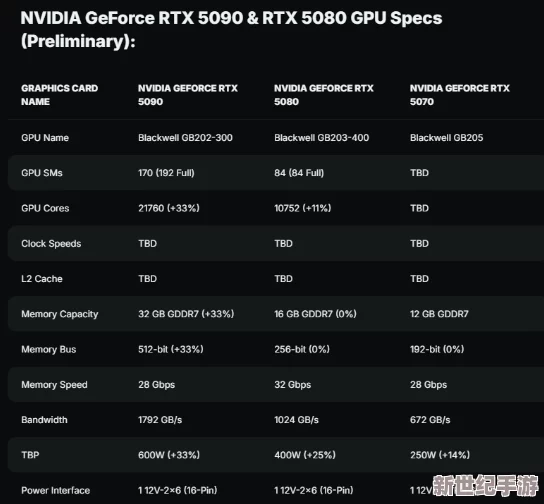Click the L2 Cache row label
Viewport: 544px width, 504px height.
click(x=42, y=279)
